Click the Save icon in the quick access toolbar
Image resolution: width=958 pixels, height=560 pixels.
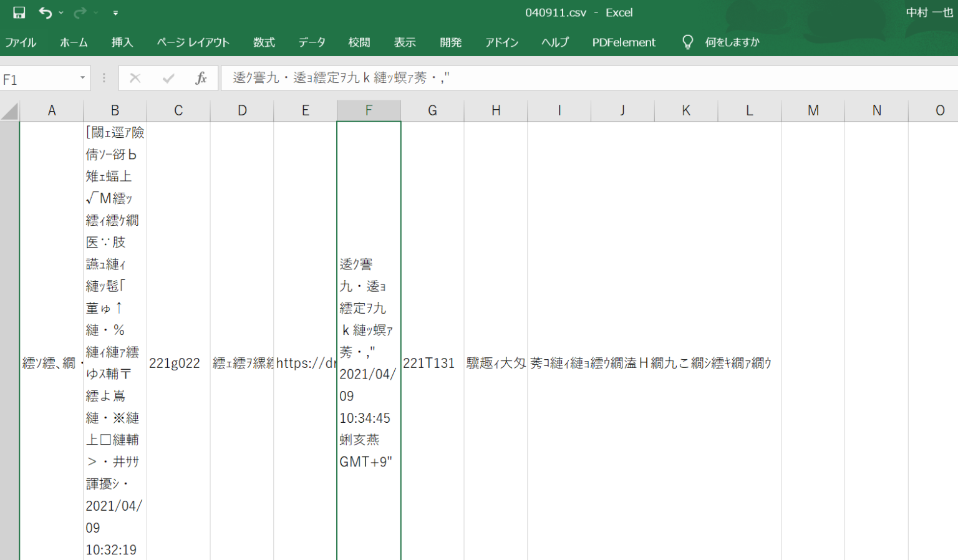click(19, 12)
